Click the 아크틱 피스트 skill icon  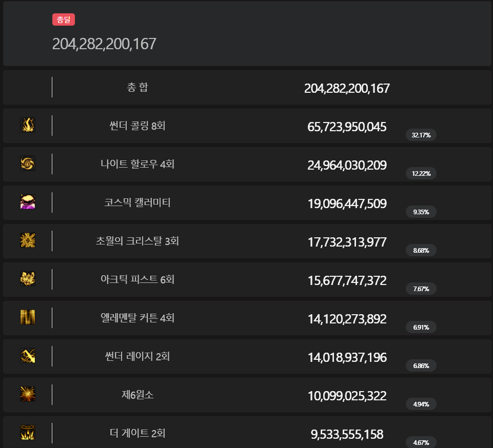28,279
